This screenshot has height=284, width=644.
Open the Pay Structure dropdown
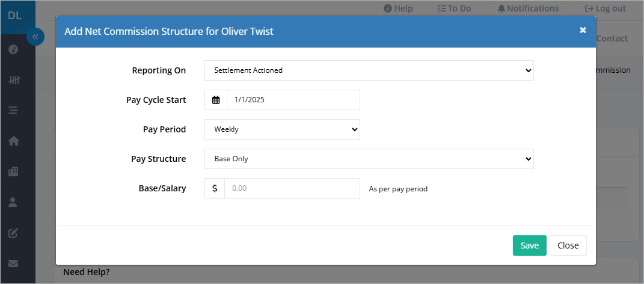click(x=369, y=159)
